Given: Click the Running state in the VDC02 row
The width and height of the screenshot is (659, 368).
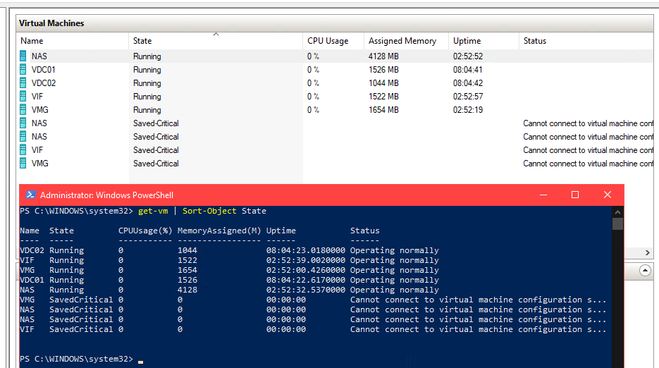Looking at the screenshot, I should pos(147,83).
